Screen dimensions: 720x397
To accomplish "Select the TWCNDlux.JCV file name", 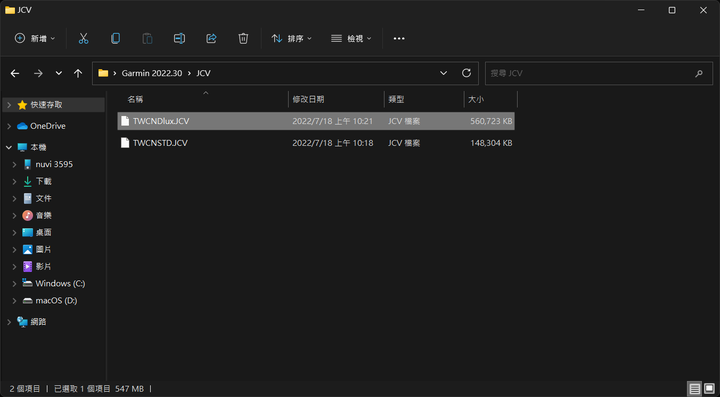I will [x=161, y=121].
